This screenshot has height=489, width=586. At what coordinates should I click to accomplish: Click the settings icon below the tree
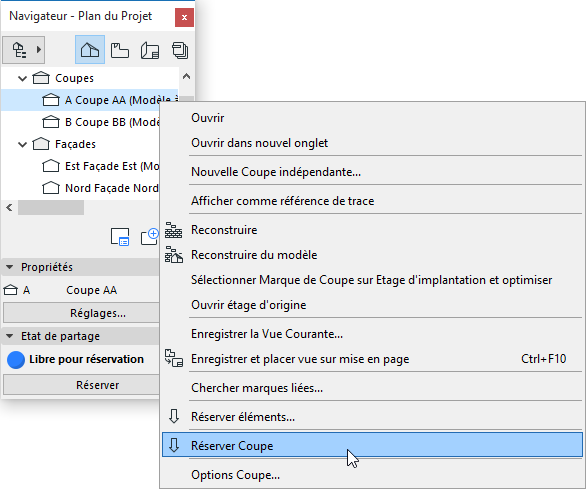coord(120,237)
